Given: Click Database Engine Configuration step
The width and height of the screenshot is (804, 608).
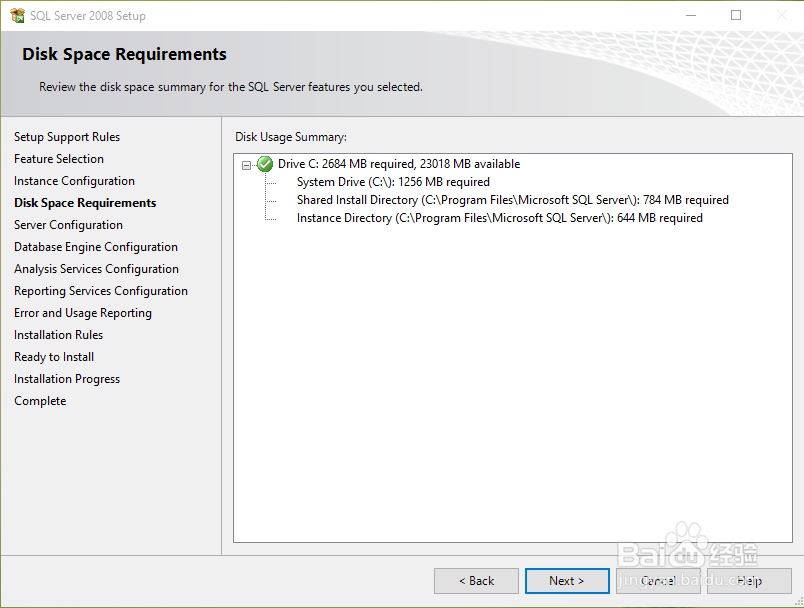Looking at the screenshot, I should click(96, 247).
